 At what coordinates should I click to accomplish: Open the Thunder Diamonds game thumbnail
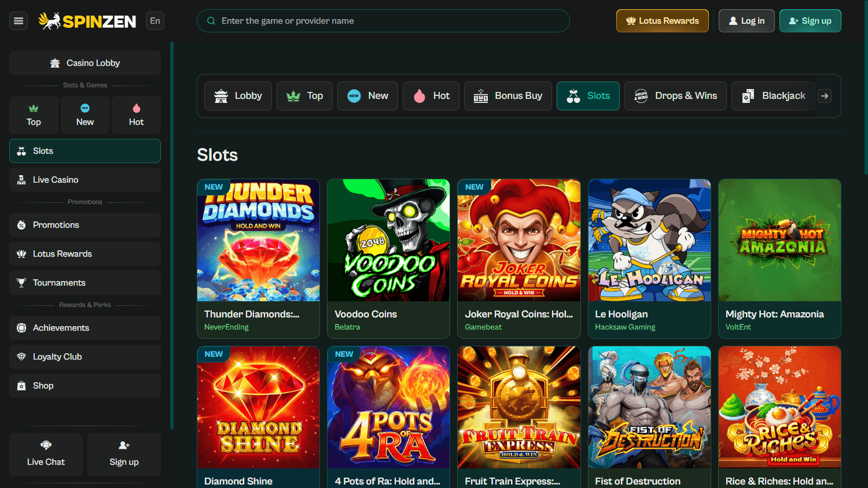(258, 240)
